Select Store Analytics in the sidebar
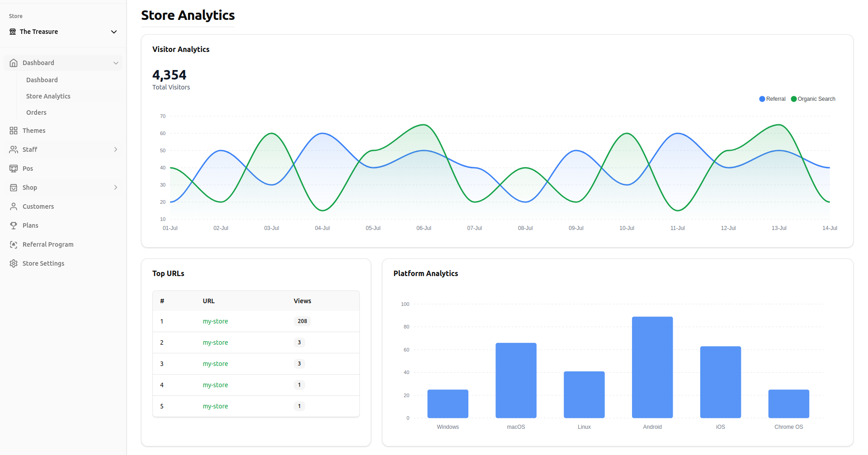Screen dimensions: 868x455 coord(48,96)
